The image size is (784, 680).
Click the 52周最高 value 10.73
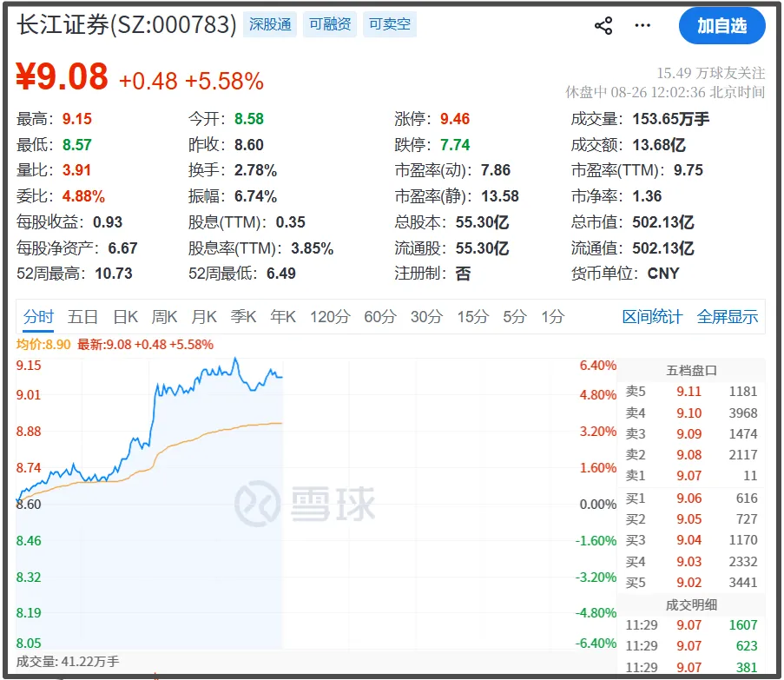(x=114, y=274)
